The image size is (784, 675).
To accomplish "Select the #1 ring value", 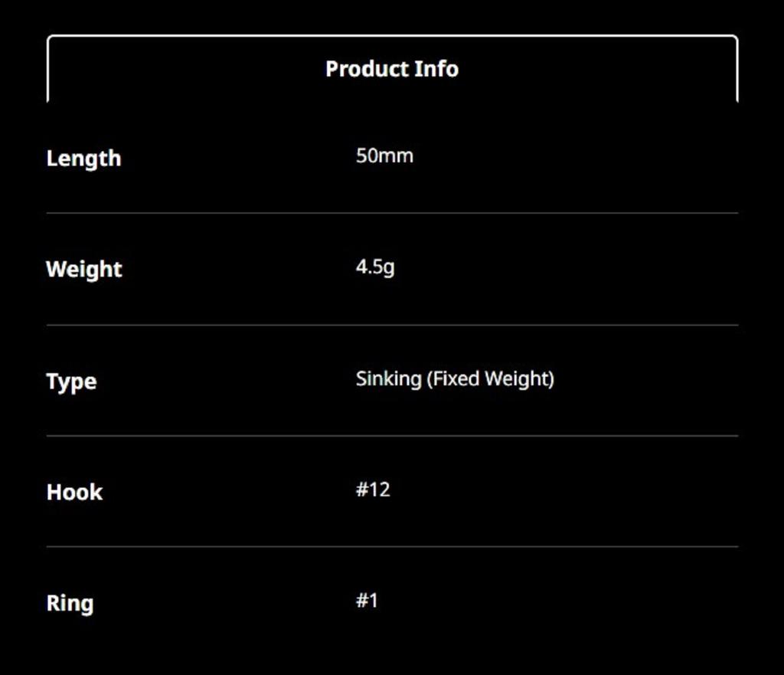I will click(x=367, y=601).
